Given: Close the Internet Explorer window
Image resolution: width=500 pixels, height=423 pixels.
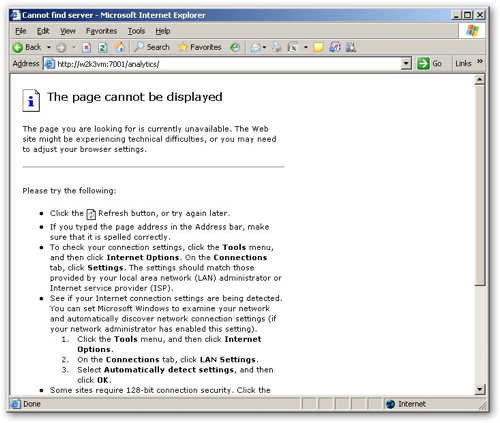Looking at the screenshot, I should (x=479, y=15).
